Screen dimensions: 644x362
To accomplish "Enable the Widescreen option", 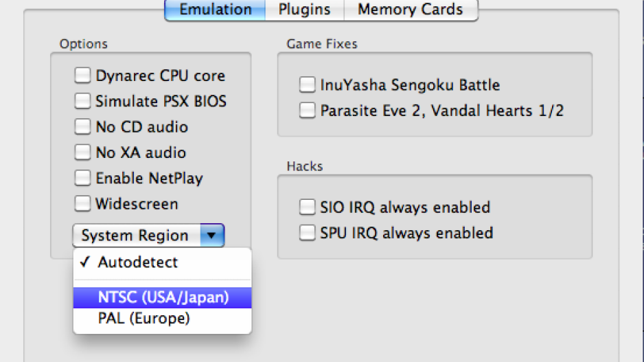I will click(x=82, y=203).
